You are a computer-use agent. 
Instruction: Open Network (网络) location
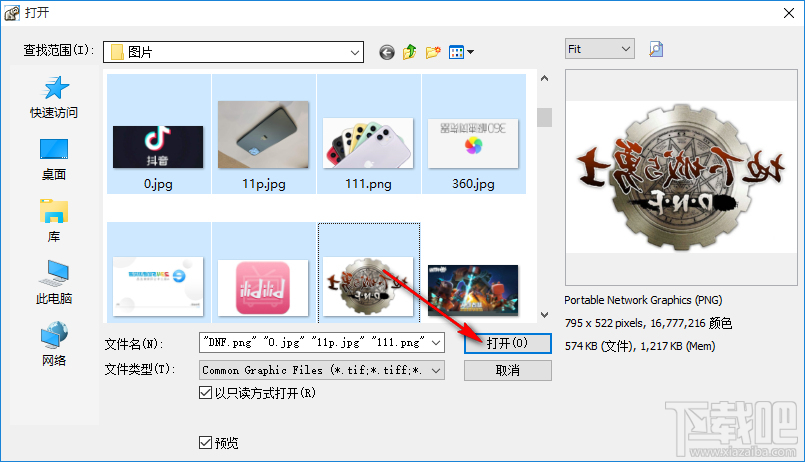54,344
